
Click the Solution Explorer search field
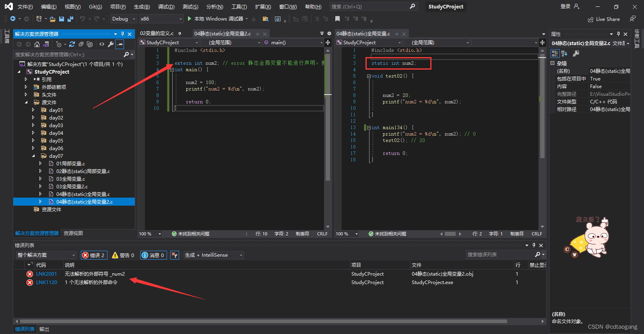[68, 54]
